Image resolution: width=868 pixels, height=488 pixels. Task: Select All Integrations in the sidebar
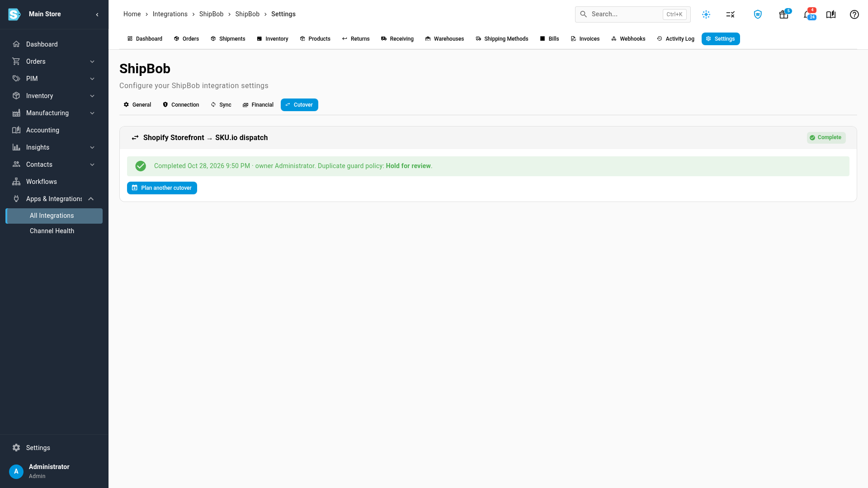point(54,216)
